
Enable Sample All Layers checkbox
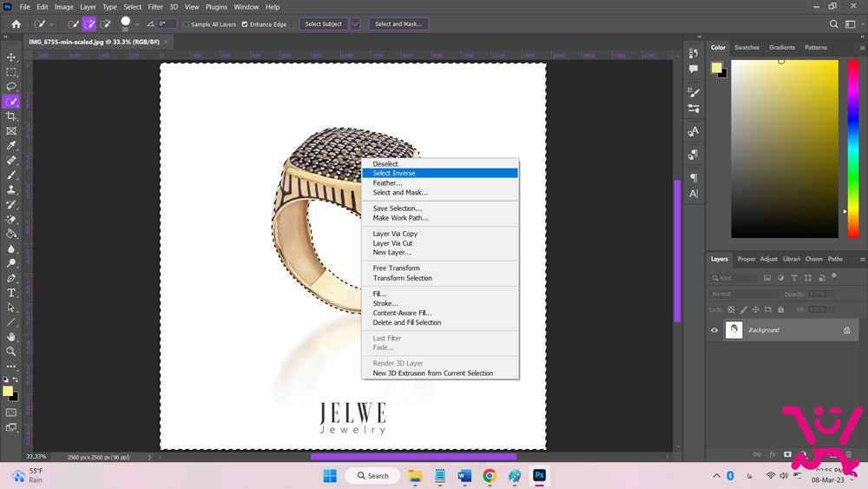coord(186,24)
